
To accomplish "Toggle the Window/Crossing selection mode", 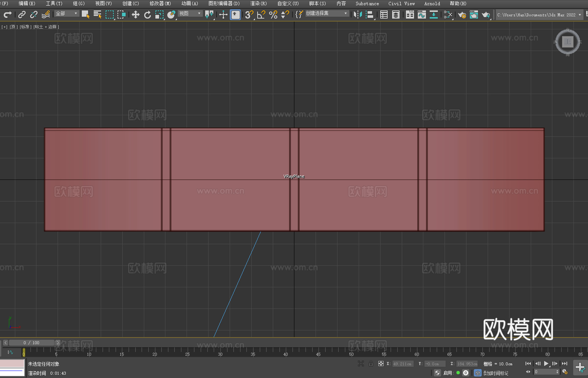I will (122, 14).
